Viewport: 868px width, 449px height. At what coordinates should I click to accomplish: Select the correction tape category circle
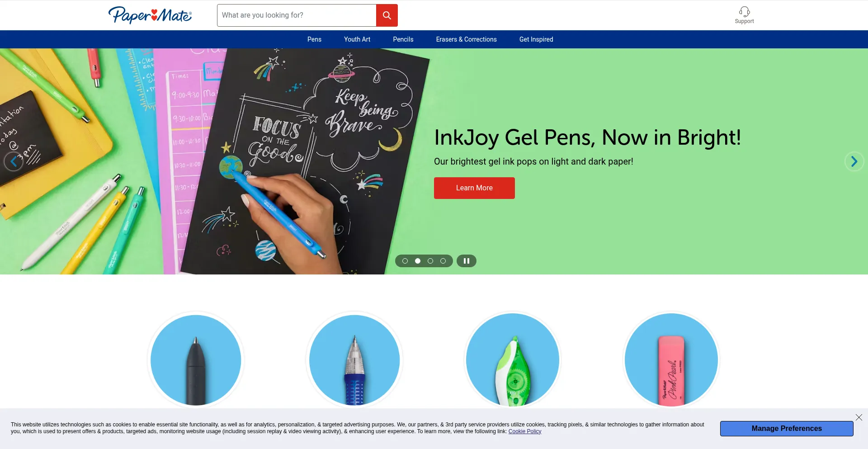pos(513,360)
